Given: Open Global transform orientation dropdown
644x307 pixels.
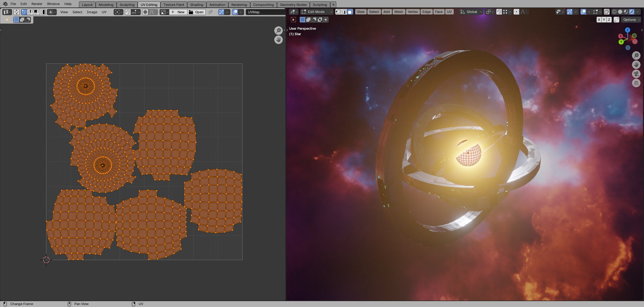Looking at the screenshot, I should coord(471,12).
